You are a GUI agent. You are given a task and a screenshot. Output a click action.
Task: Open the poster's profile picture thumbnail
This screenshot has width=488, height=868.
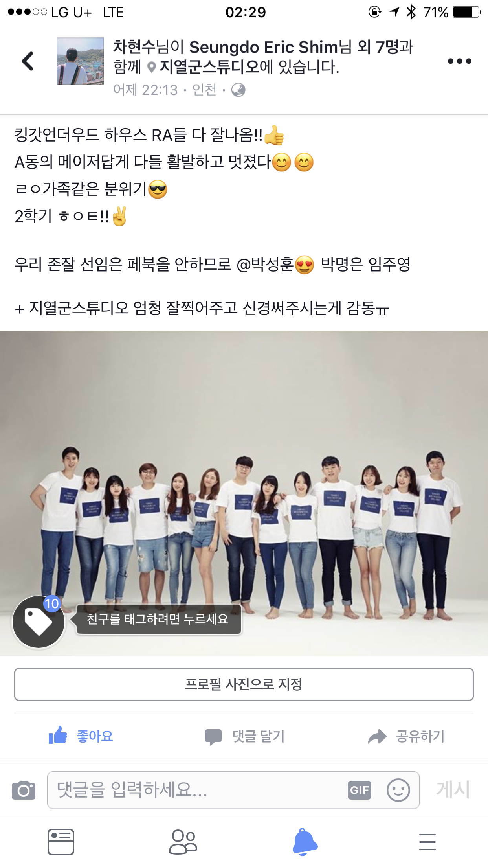point(80,61)
